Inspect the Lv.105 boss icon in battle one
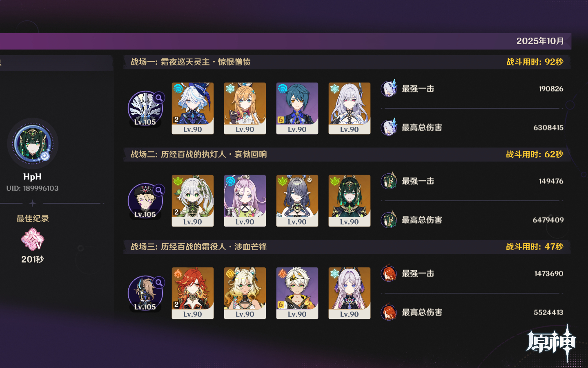 [145, 109]
